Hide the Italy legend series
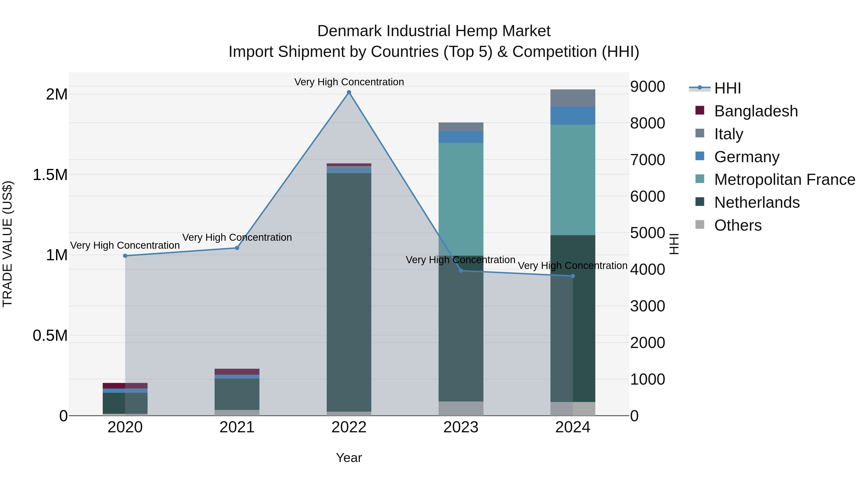868x488 pixels. 719,134
